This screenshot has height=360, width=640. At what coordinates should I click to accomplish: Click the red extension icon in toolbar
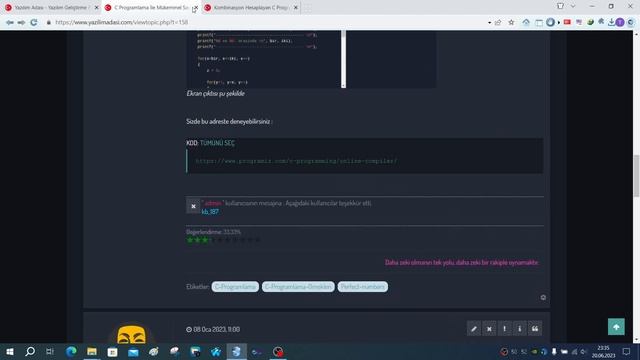click(x=567, y=22)
